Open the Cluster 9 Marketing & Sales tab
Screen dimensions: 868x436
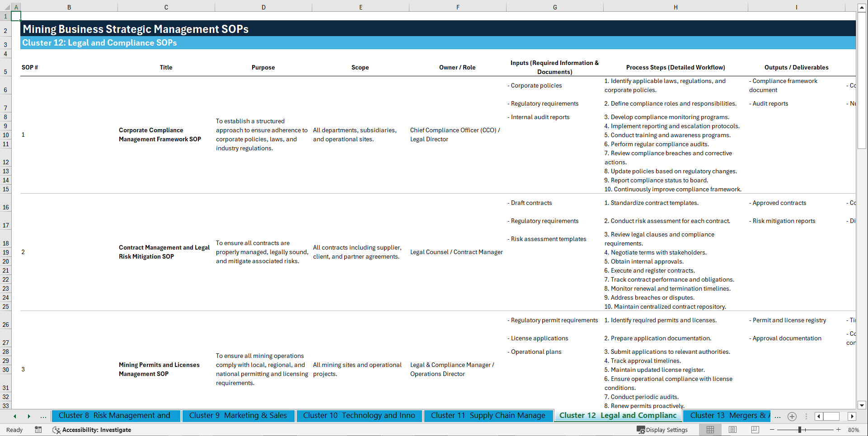coord(238,415)
